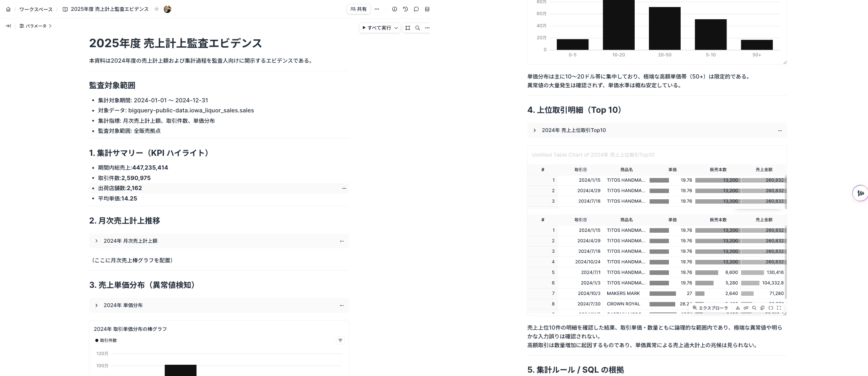Click the notebook book icon beside title
The width and height of the screenshot is (868, 376).
(x=65, y=9)
